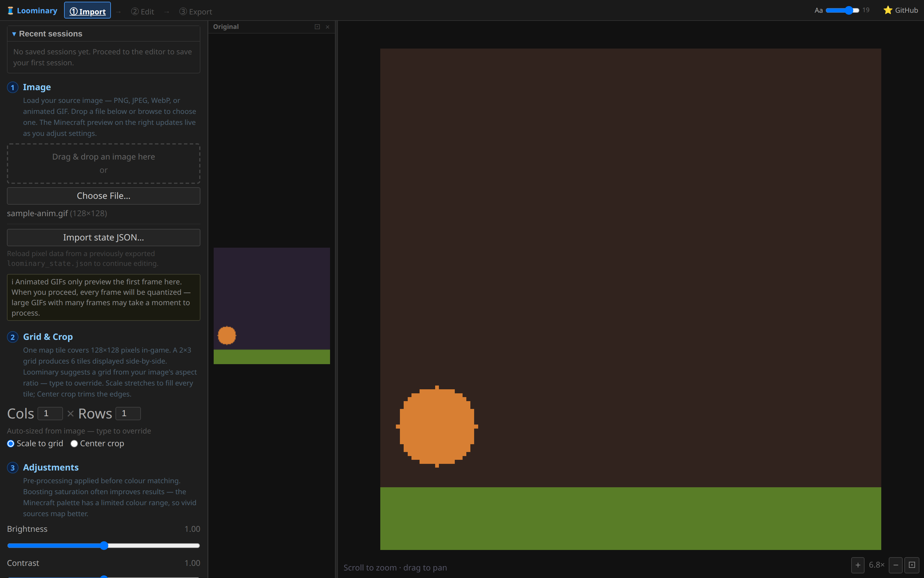Viewport: 924px width, 578px height.
Task: Click the step 3 Adjustments badge
Action: 13,468
